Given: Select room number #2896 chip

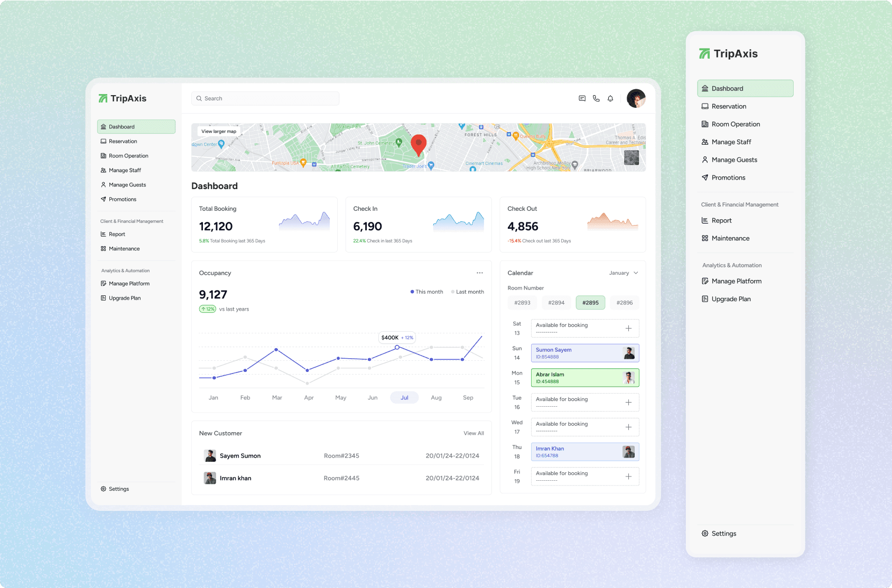Looking at the screenshot, I should coord(625,303).
